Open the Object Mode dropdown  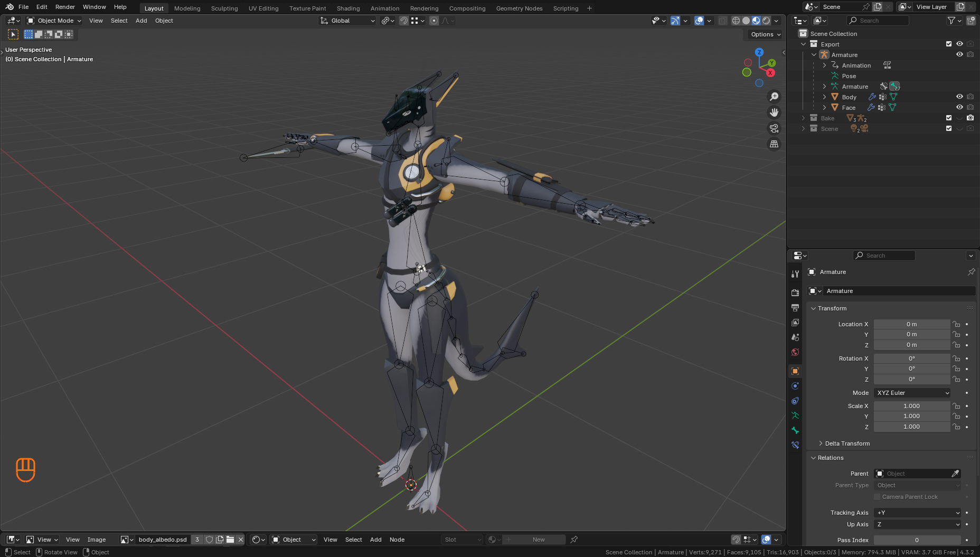[x=53, y=21]
